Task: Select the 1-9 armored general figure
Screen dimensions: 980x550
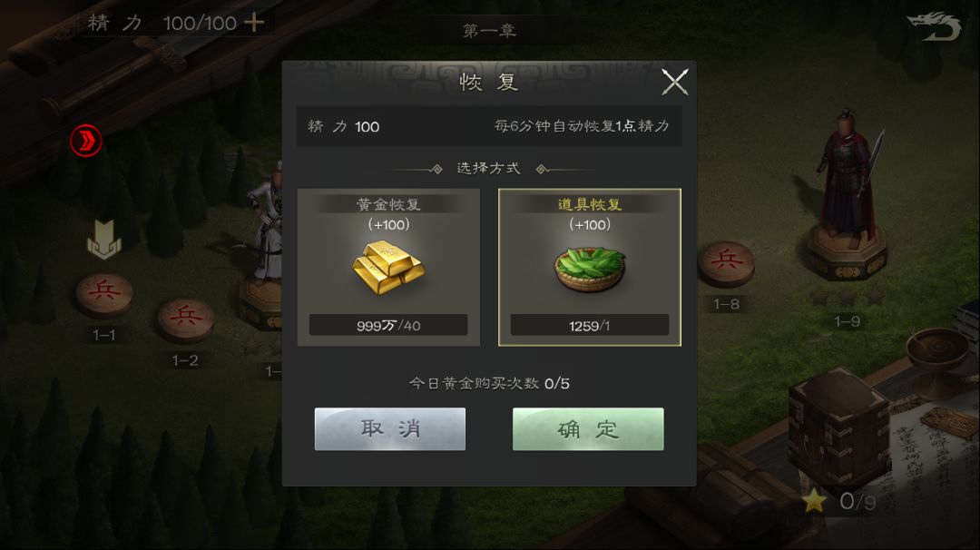Action: [848, 193]
